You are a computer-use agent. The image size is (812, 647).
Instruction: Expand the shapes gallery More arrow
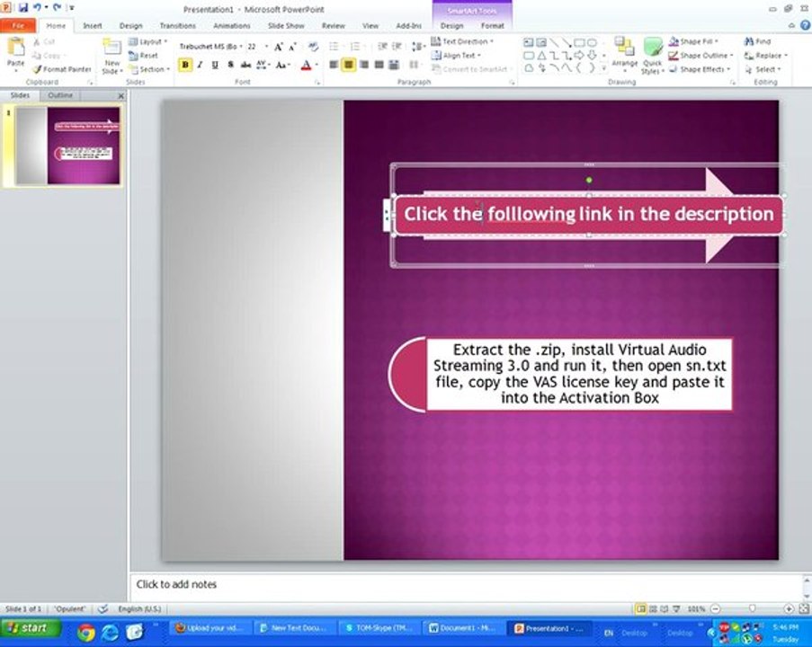coord(603,68)
